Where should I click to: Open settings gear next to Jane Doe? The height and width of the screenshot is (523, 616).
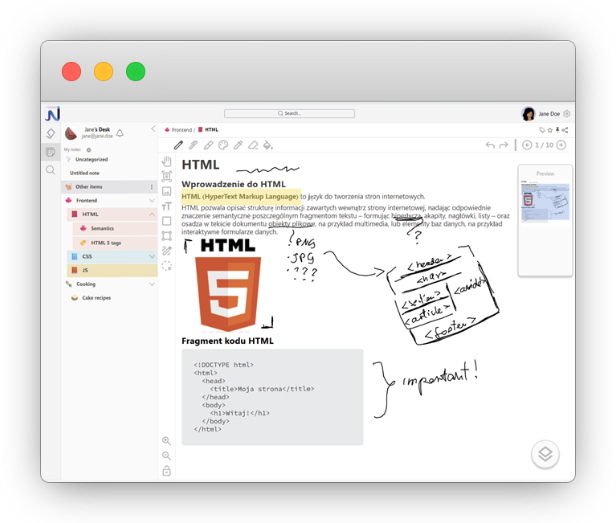click(x=566, y=114)
